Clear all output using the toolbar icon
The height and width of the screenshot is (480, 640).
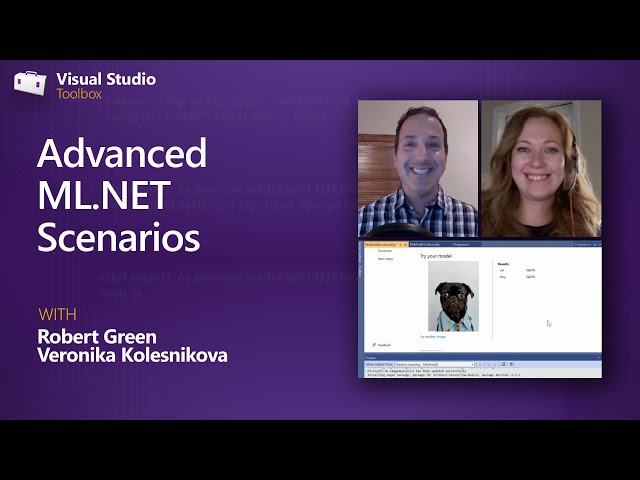[503, 364]
